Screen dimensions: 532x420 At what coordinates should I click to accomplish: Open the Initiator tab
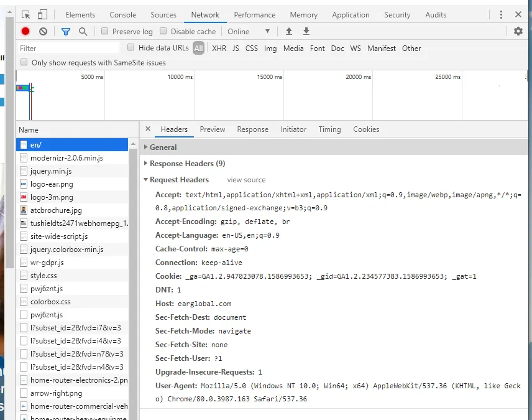click(x=293, y=129)
